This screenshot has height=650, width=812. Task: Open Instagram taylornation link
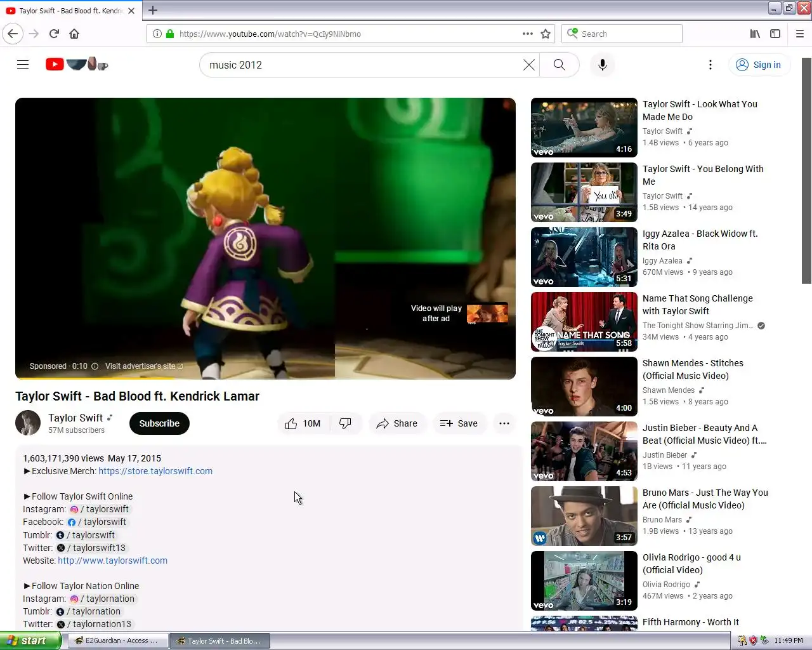coord(102,599)
